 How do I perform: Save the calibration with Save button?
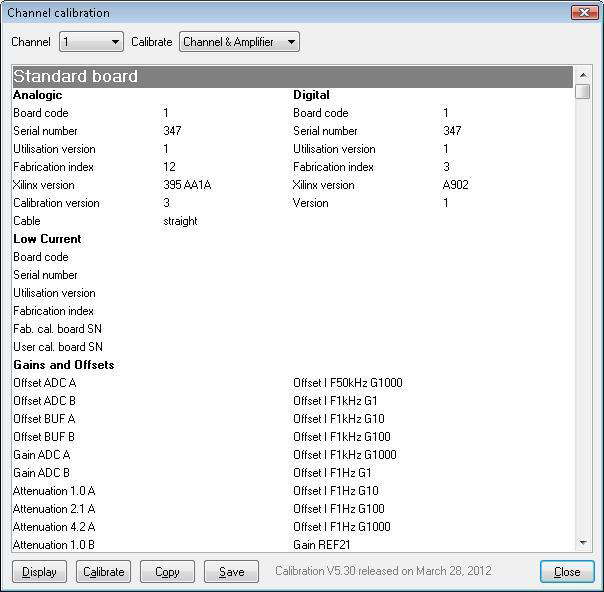[231, 572]
